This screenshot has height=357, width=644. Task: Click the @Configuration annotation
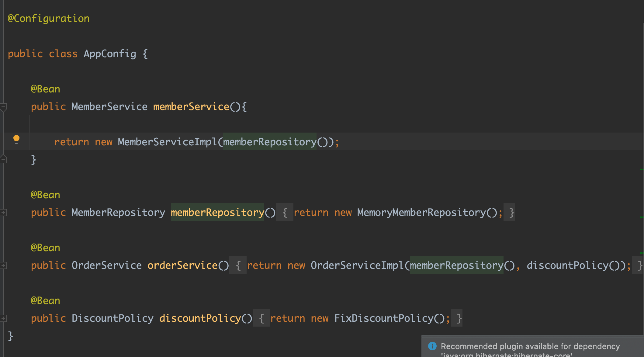point(49,19)
